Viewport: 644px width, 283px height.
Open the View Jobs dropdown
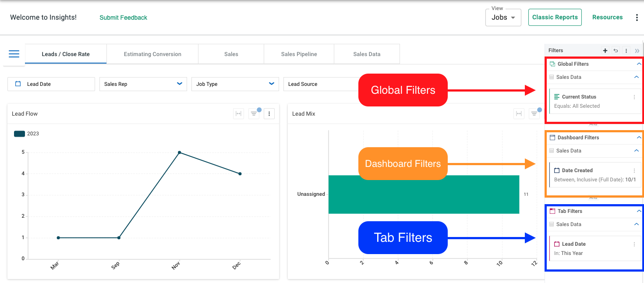click(503, 18)
